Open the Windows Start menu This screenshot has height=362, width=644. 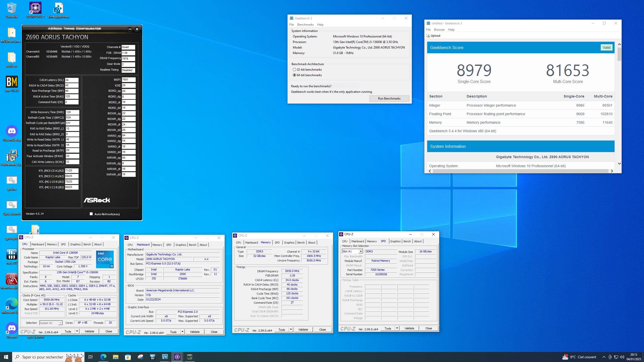[x=6, y=357]
